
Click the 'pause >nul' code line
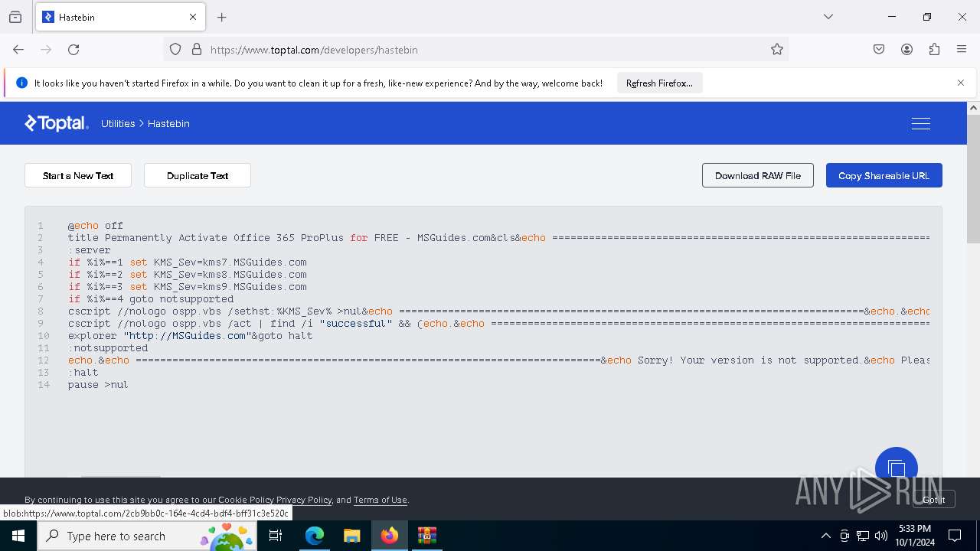point(99,385)
